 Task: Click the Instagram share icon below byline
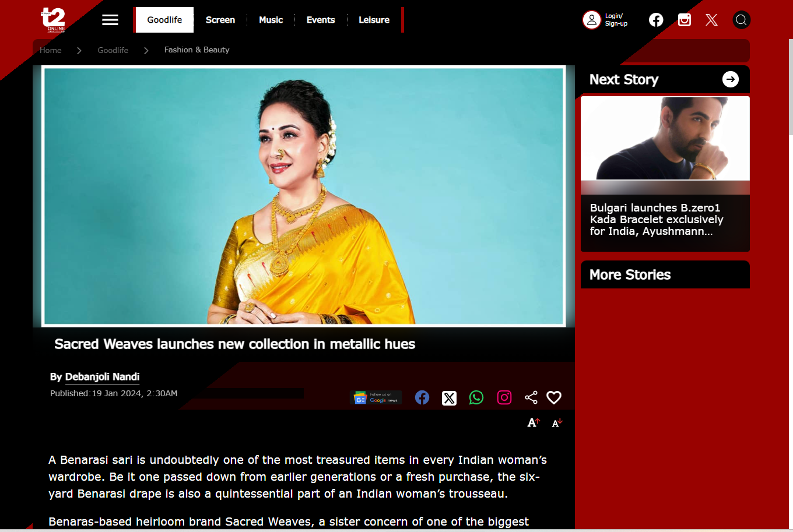(504, 397)
